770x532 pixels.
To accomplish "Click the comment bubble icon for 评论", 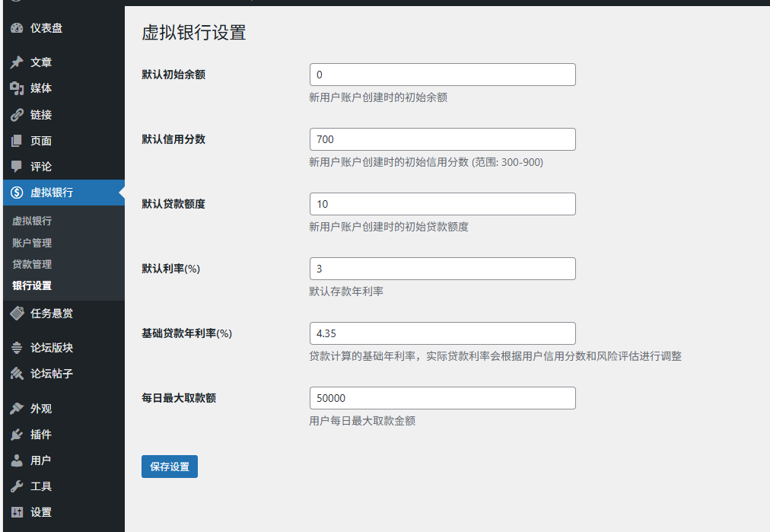I will click(17, 167).
